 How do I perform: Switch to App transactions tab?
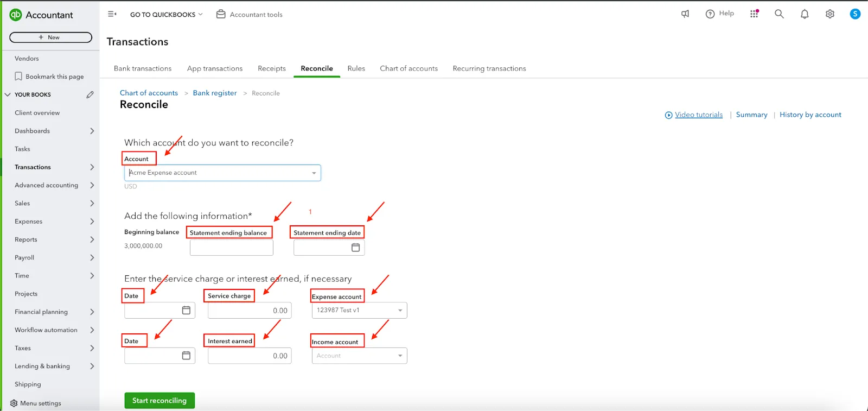pos(215,68)
